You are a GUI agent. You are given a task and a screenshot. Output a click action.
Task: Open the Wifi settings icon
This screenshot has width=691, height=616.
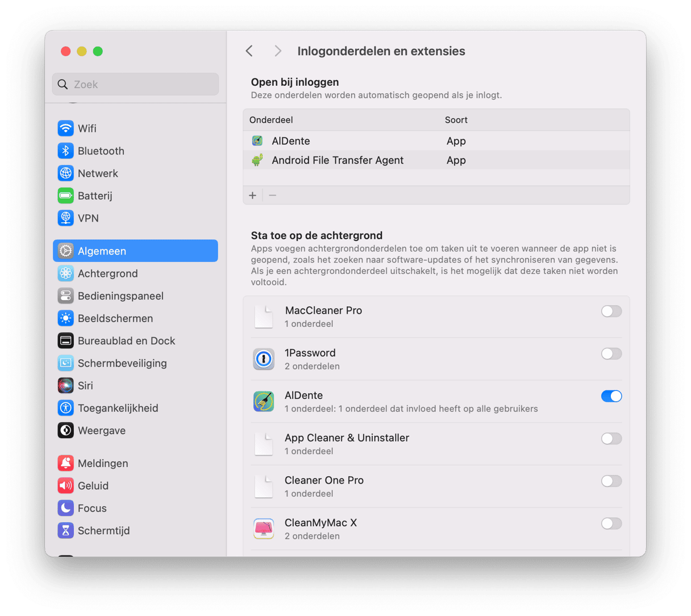66,128
